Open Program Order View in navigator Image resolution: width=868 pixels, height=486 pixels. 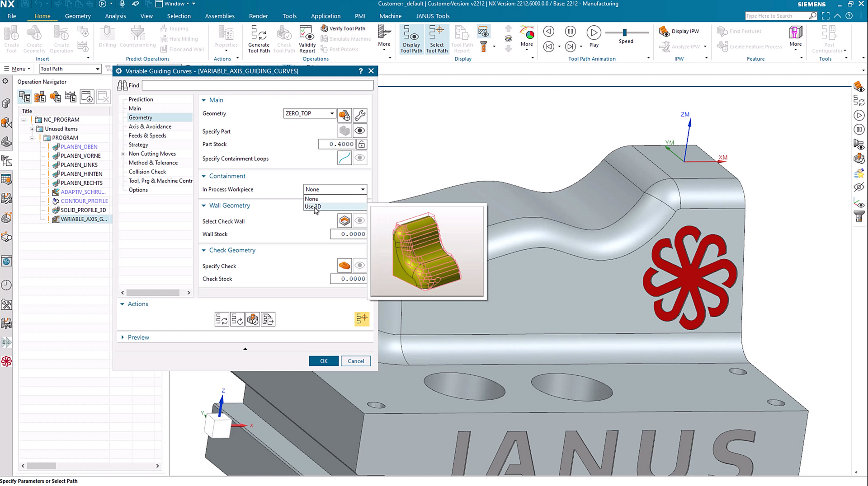(x=25, y=97)
